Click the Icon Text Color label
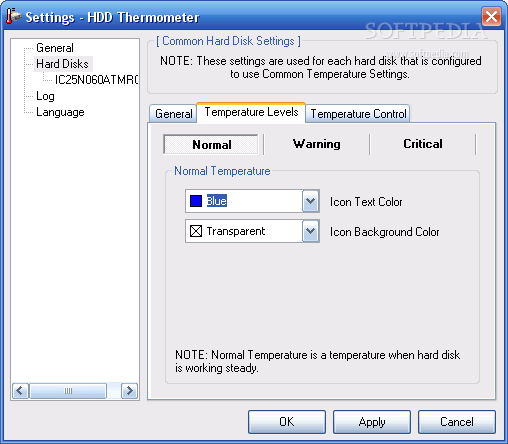508x444 pixels. point(366,202)
